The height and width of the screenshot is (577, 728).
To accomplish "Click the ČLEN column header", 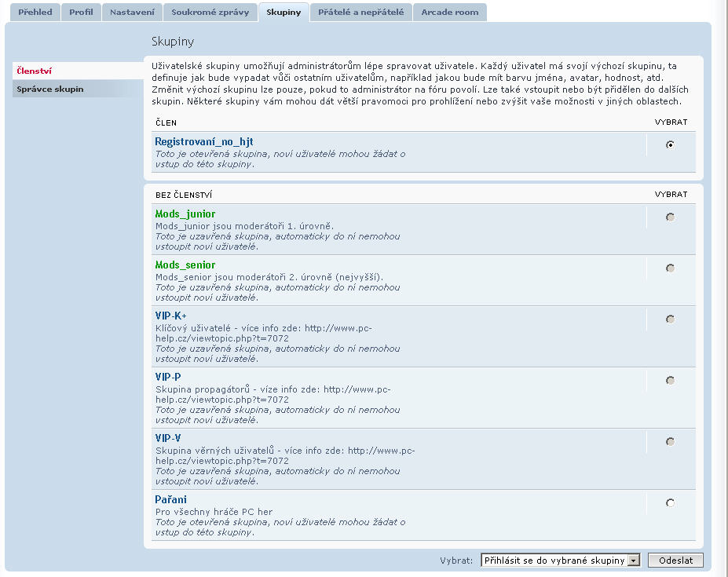I will (x=166, y=123).
